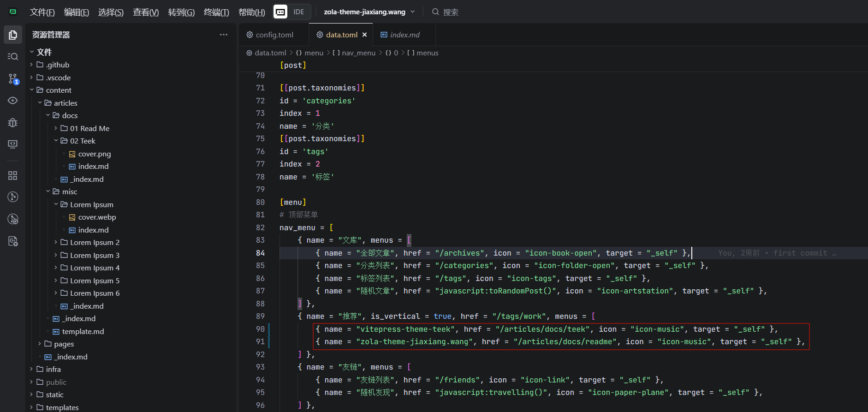868x412 pixels.
Task: Open the 终端(T) menu
Action: pyautogui.click(x=216, y=12)
